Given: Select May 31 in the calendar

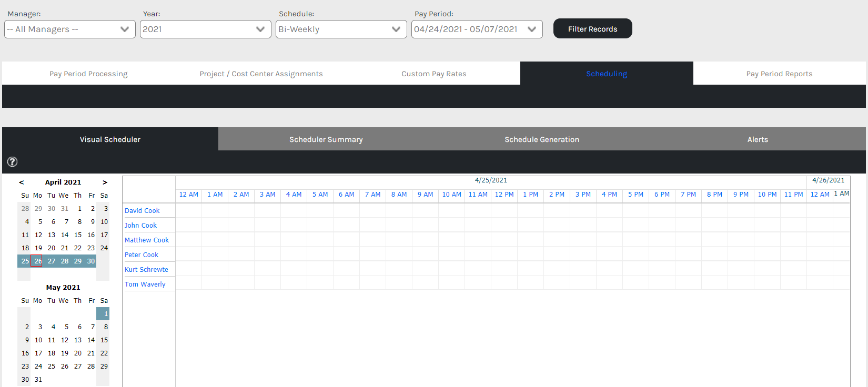Looking at the screenshot, I should click(38, 380).
